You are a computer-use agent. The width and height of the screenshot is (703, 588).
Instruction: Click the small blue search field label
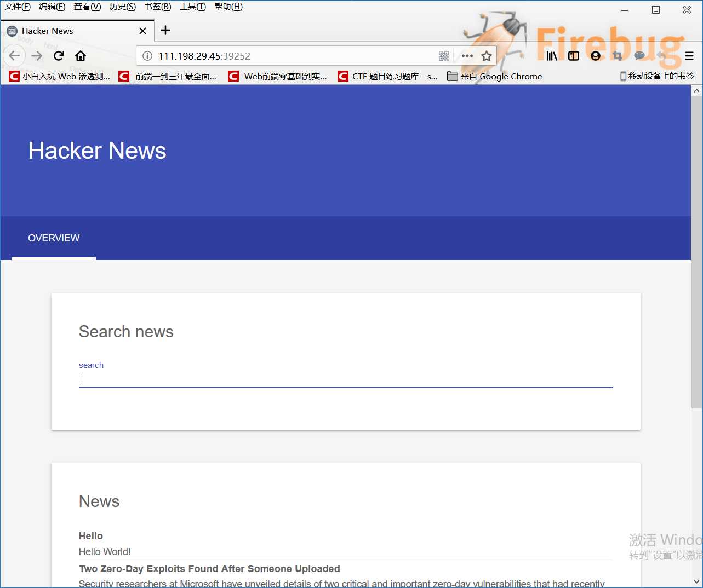point(91,365)
